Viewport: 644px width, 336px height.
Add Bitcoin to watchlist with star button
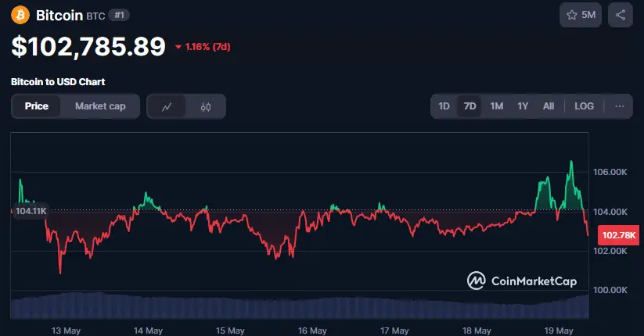point(581,15)
